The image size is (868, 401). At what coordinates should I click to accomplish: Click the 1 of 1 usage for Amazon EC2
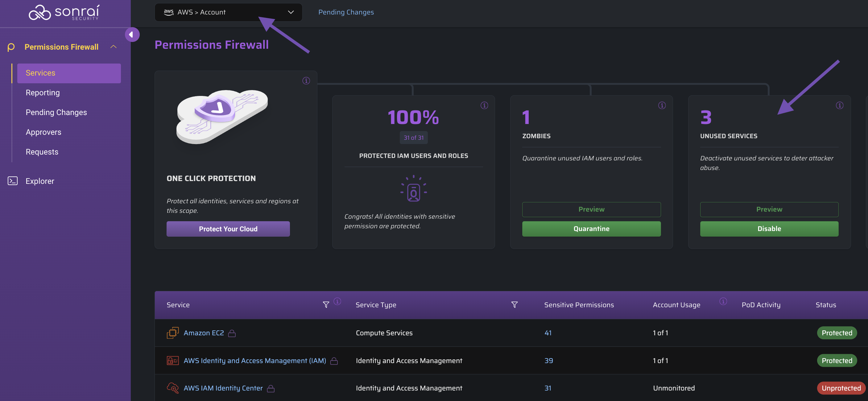pos(660,333)
